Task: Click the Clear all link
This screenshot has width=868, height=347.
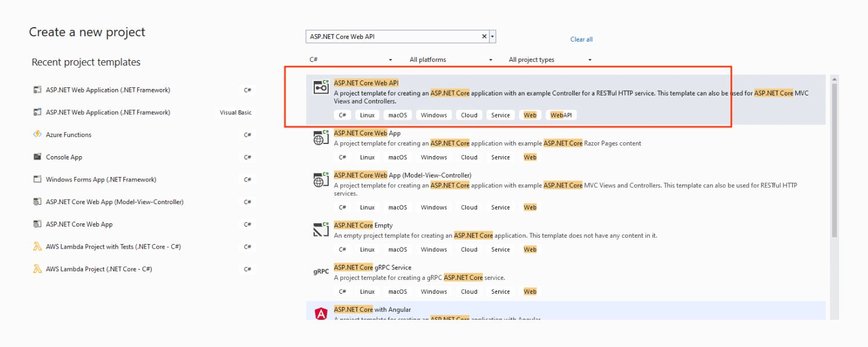Action: pos(581,39)
